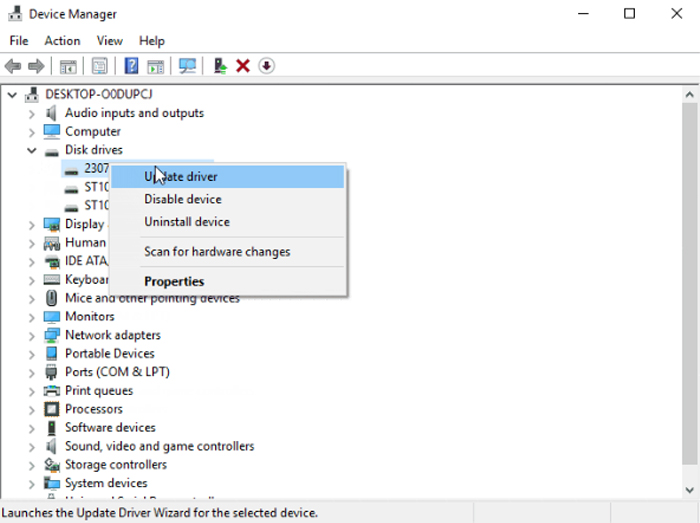Expand the System devices chevron
Image resolution: width=700 pixels, height=523 pixels.
pos(31,484)
